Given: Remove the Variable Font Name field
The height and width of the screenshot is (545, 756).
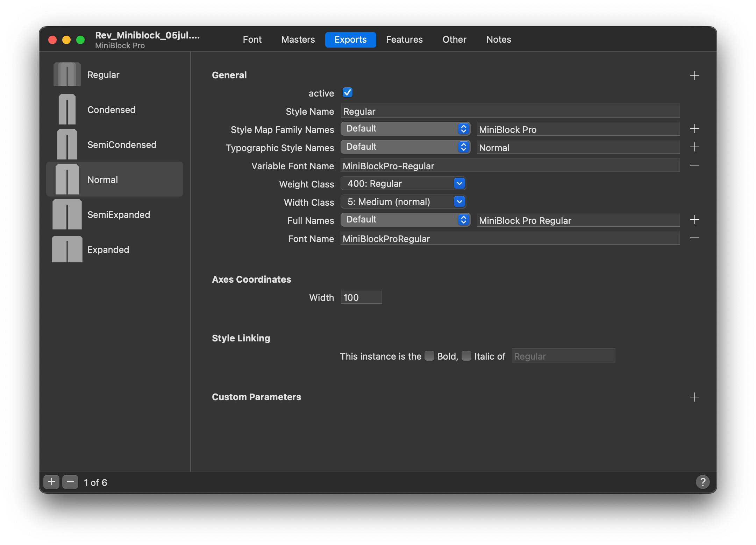Looking at the screenshot, I should (694, 165).
